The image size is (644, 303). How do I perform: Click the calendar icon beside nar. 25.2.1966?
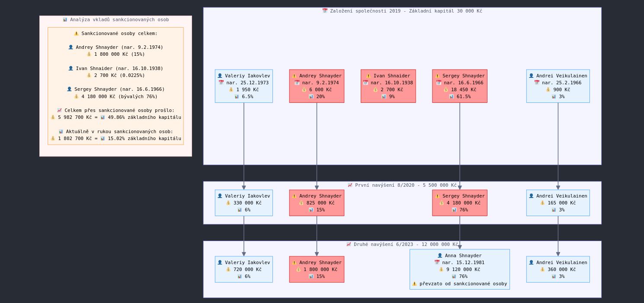coord(537,83)
